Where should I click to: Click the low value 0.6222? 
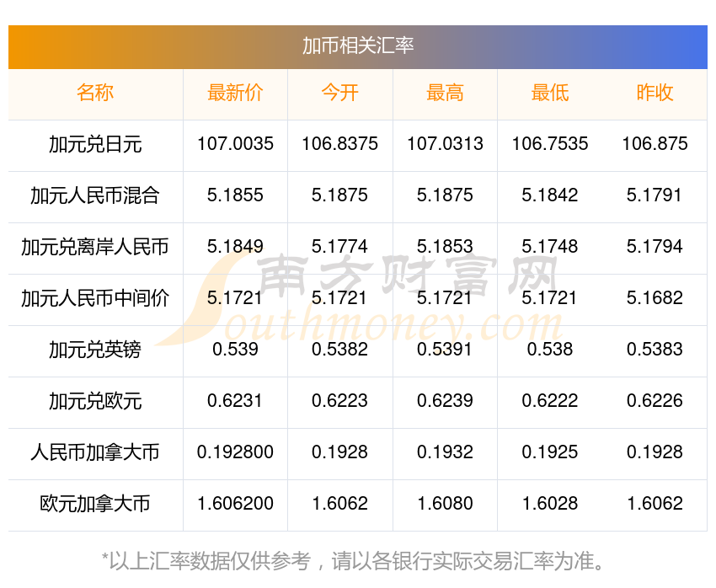[x=550, y=401]
